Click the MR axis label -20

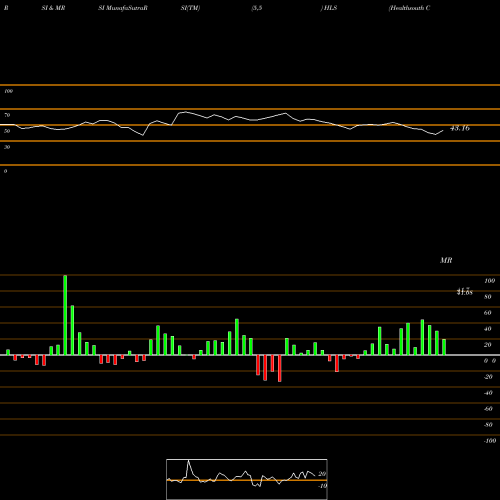point(488,377)
